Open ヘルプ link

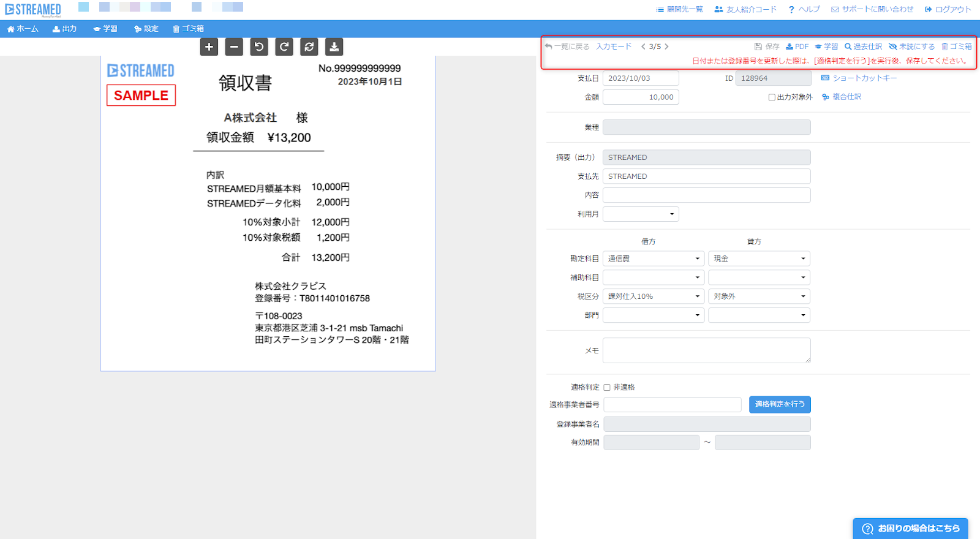click(804, 9)
